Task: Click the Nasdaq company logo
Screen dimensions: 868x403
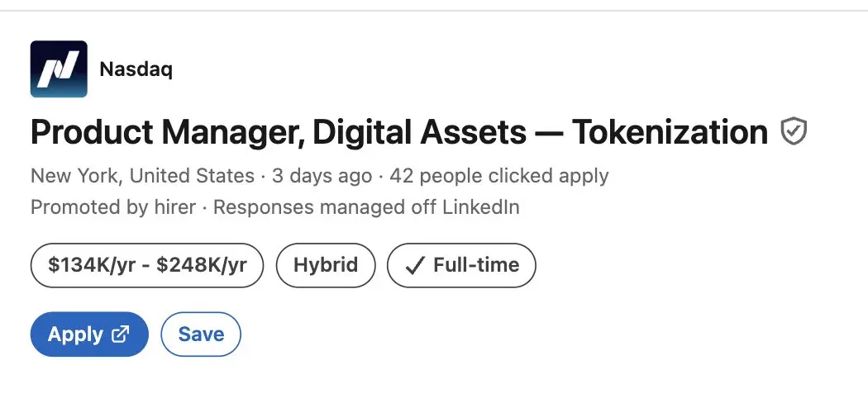Action: 59,69
